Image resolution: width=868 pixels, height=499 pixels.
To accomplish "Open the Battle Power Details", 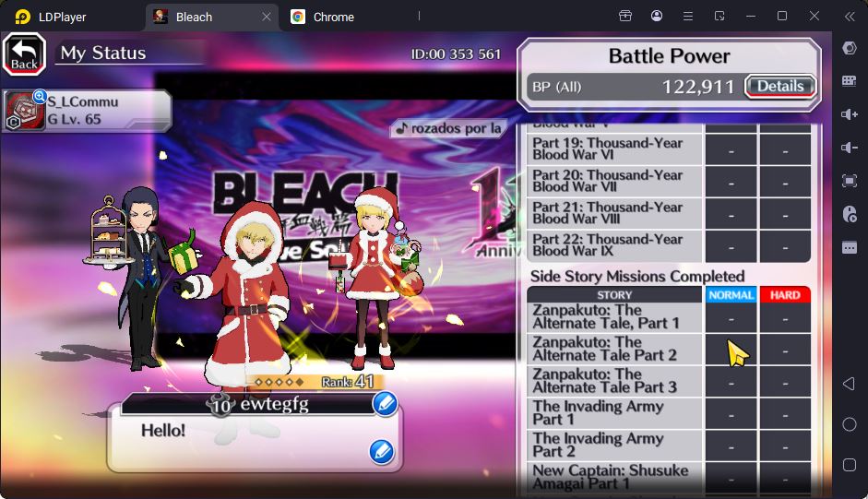I will 780,87.
